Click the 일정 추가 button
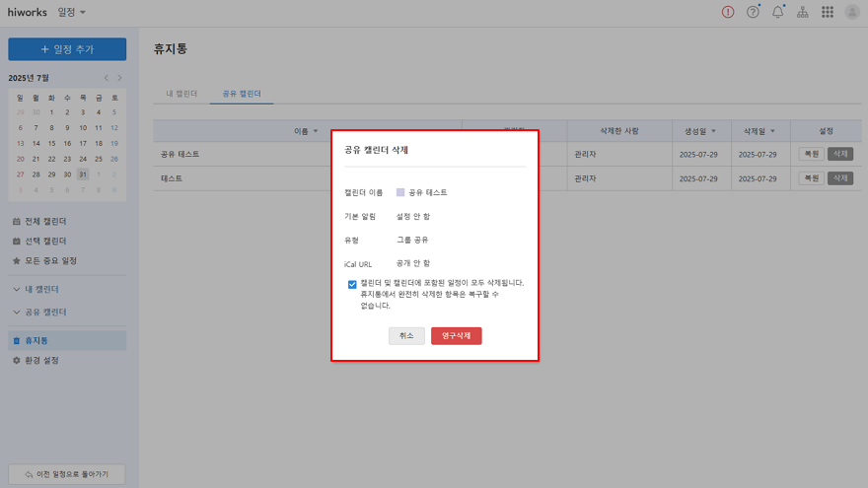This screenshot has height=488, width=868. point(67,49)
